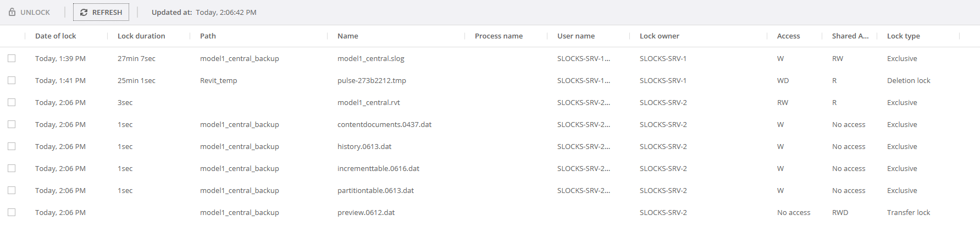The height and width of the screenshot is (226, 980).
Task: Click the Unlock padlock icon
Action: pyautogui.click(x=12, y=12)
